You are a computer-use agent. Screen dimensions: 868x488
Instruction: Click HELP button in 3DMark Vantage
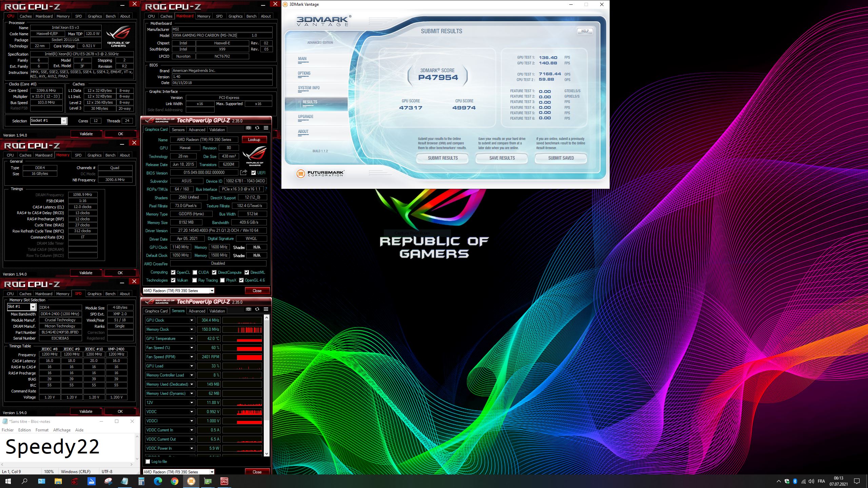pos(585,31)
